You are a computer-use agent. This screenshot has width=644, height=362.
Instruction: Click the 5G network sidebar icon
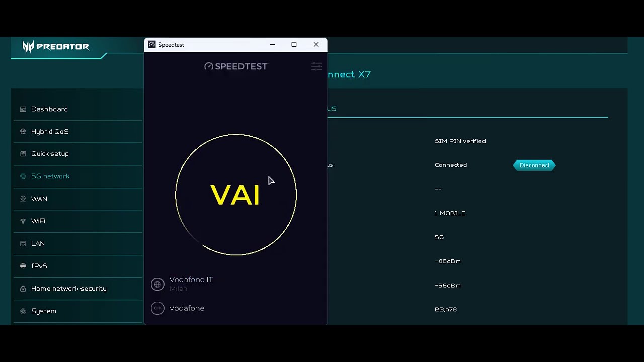click(23, 176)
